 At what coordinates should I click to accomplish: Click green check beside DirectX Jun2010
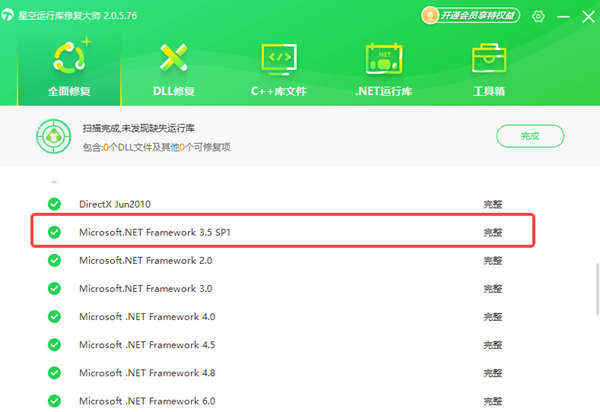pos(54,204)
